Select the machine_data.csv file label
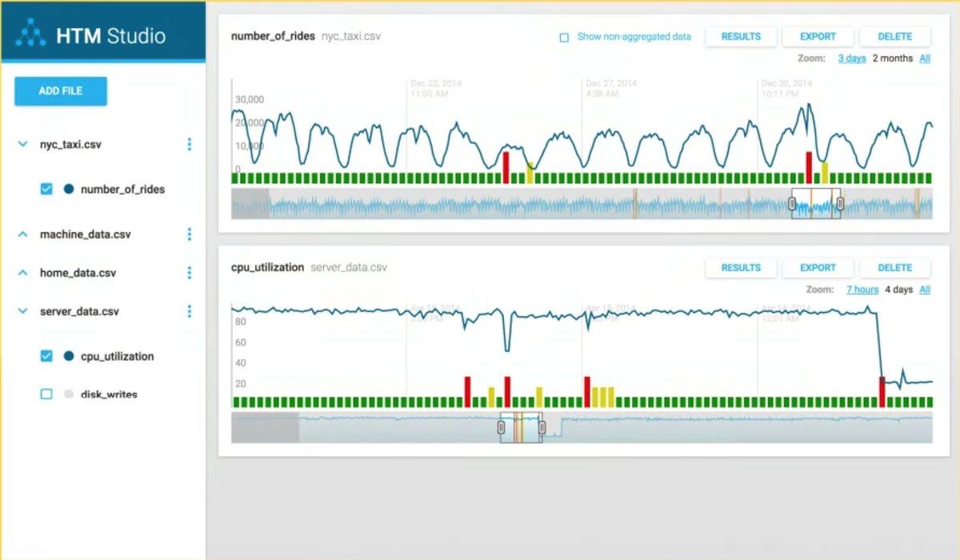The width and height of the screenshot is (960, 560). click(85, 234)
